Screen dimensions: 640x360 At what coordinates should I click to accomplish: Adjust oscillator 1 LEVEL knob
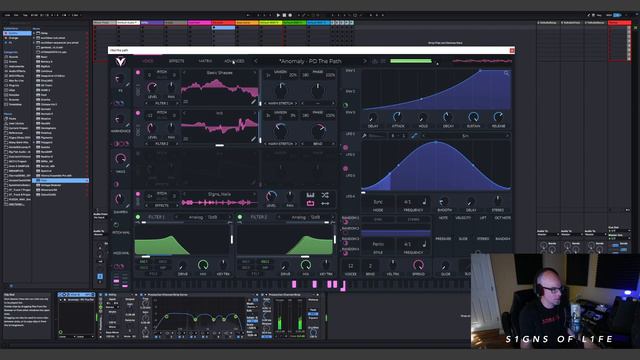tap(152, 87)
